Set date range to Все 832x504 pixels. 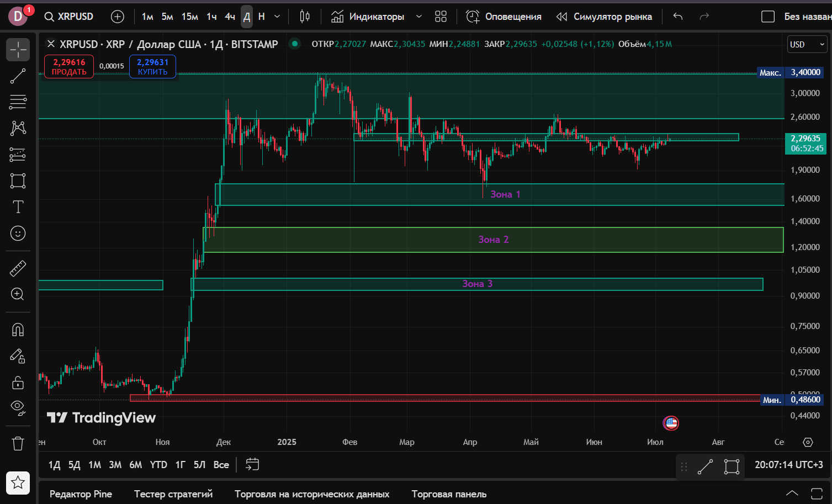221,465
